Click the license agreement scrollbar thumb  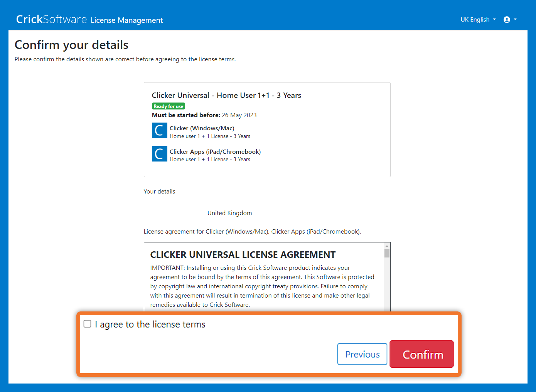pyautogui.click(x=387, y=253)
